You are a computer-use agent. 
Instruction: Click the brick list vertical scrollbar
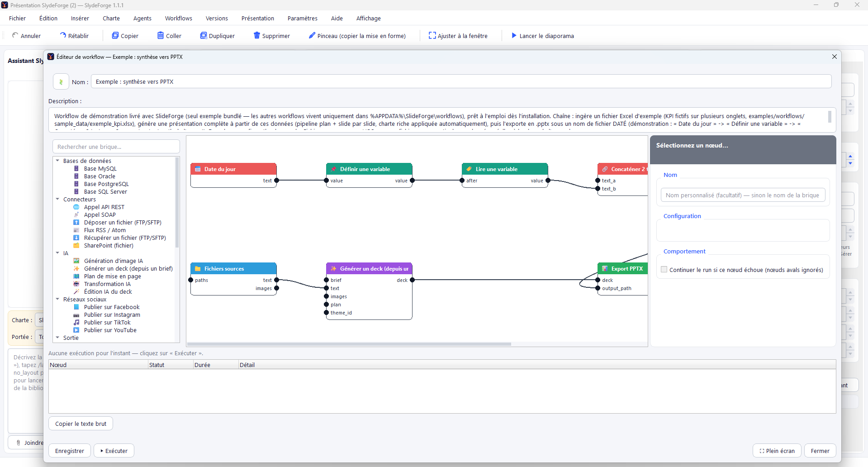click(x=177, y=202)
